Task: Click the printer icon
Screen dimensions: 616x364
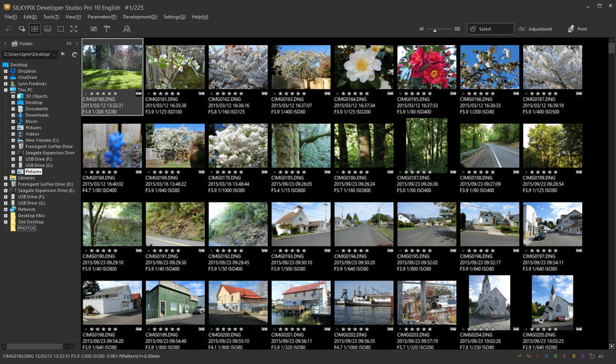Action: pyautogui.click(x=570, y=29)
